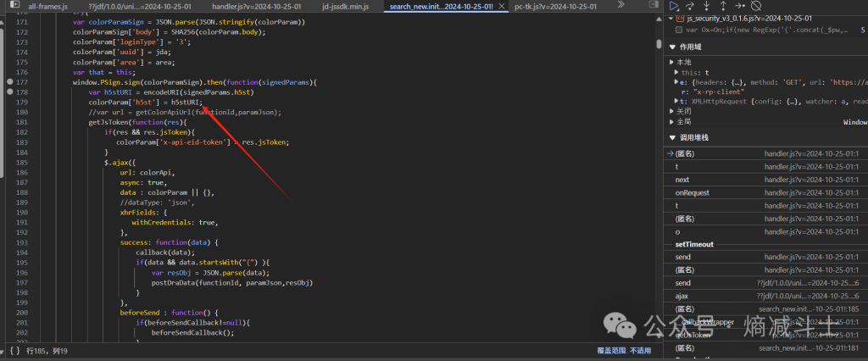This screenshot has height=361, width=868.
Task: Open the jd-jssdk.min.js tab
Action: (344, 7)
